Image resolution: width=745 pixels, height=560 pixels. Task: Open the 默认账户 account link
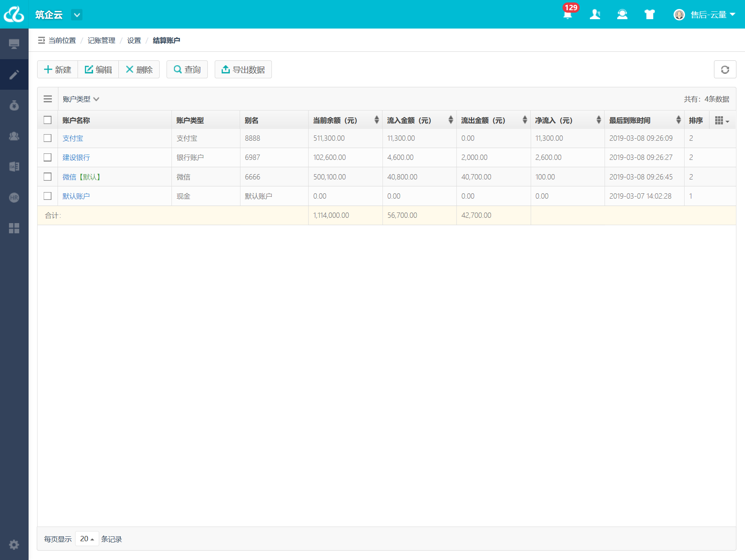coord(76,196)
